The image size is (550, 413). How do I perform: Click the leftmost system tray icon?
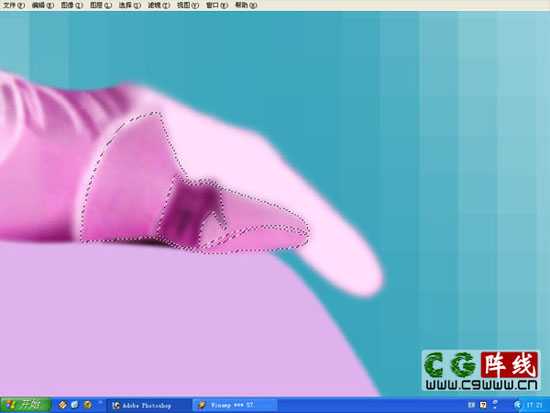[471, 405]
